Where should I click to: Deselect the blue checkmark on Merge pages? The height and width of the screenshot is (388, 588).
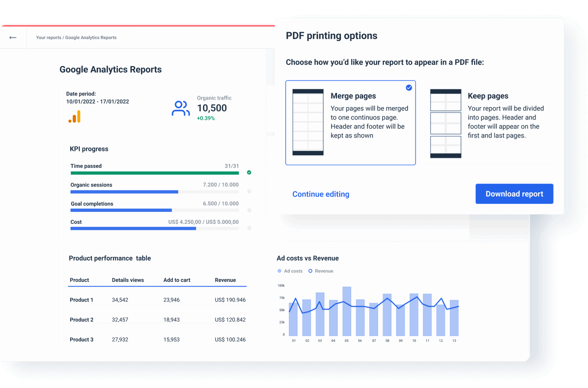[409, 87]
